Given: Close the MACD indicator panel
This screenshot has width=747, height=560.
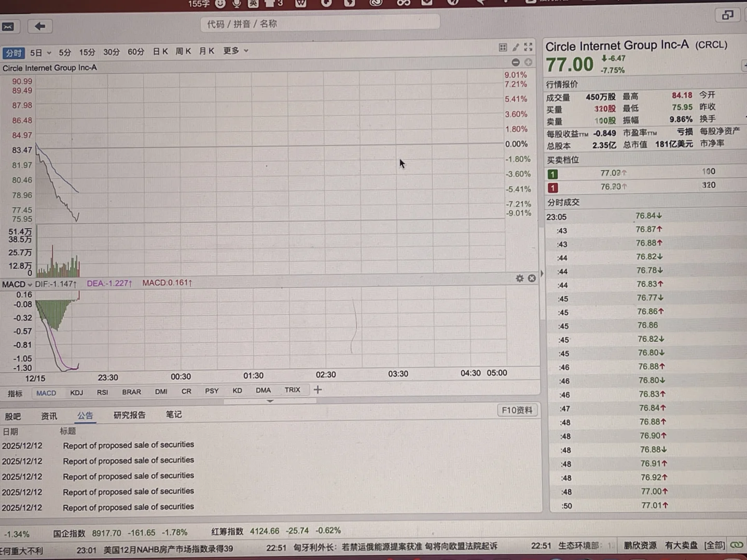Looking at the screenshot, I should point(532,278).
